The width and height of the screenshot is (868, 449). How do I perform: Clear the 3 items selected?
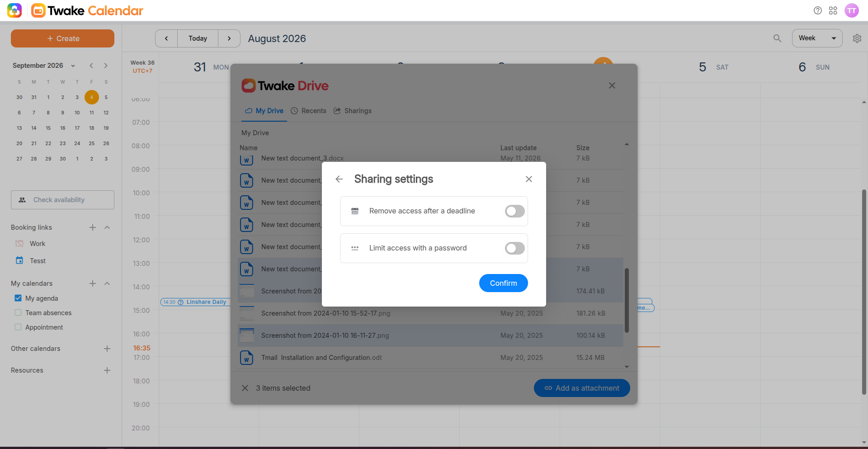(x=245, y=388)
